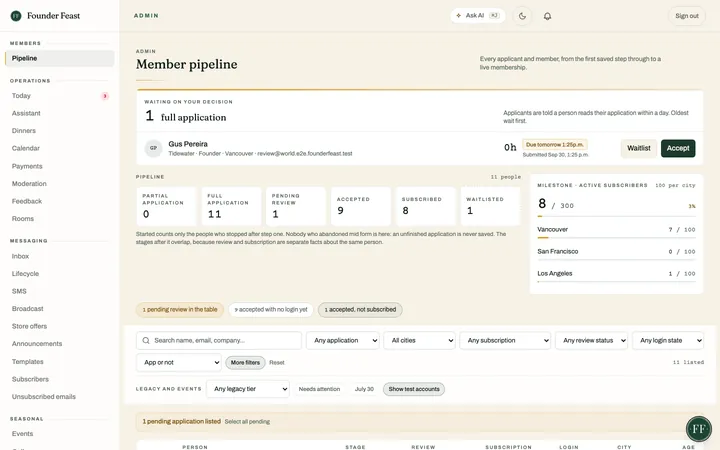Open Assistant in the sidebar
This screenshot has height=450, width=720.
59,113
